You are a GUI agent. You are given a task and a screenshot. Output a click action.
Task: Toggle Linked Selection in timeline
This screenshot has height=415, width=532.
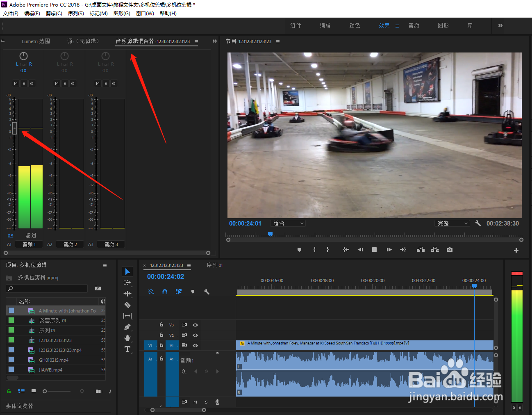[x=179, y=292]
